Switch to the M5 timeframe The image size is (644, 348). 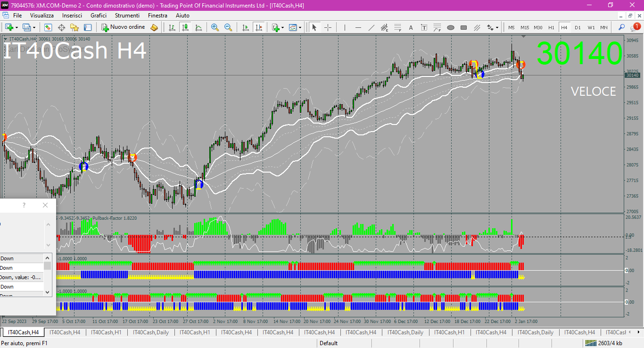point(512,27)
